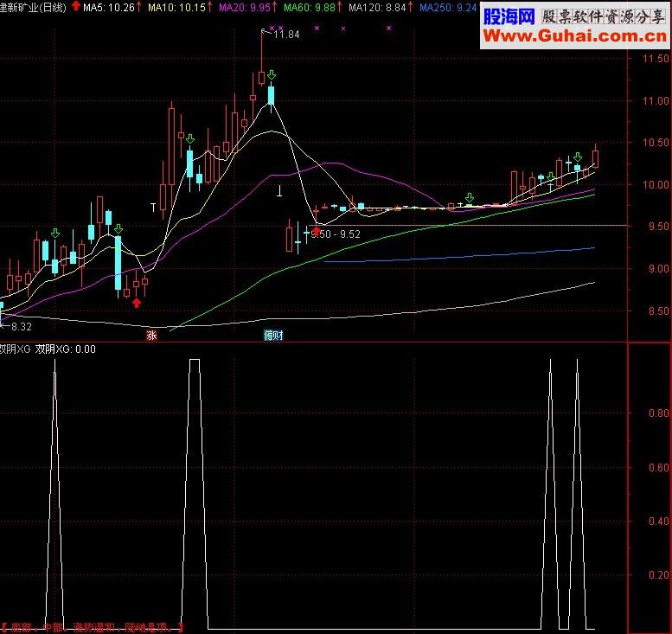Screen dimensions: 672x634
Task: Click the rightmost purple x marker at chart top
Action: 388,29
